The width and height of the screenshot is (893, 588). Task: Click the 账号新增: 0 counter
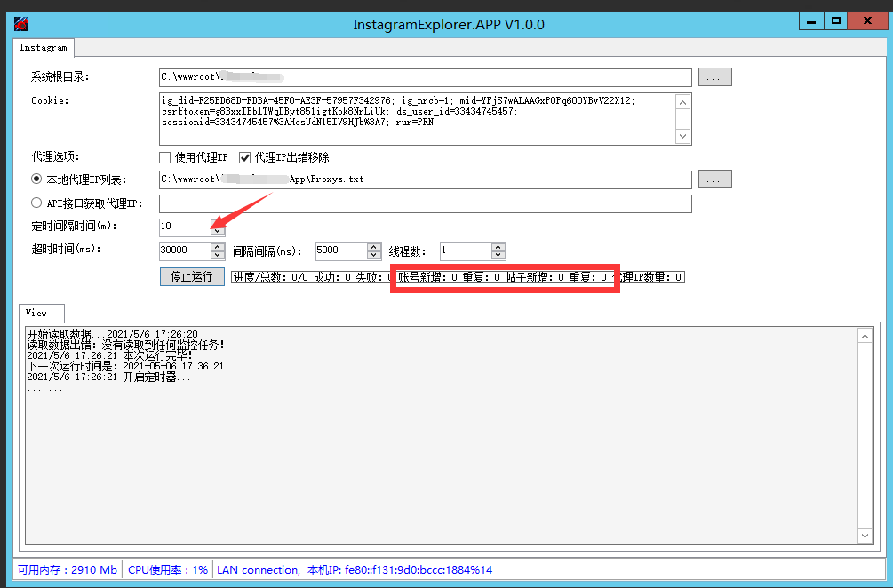pos(427,277)
